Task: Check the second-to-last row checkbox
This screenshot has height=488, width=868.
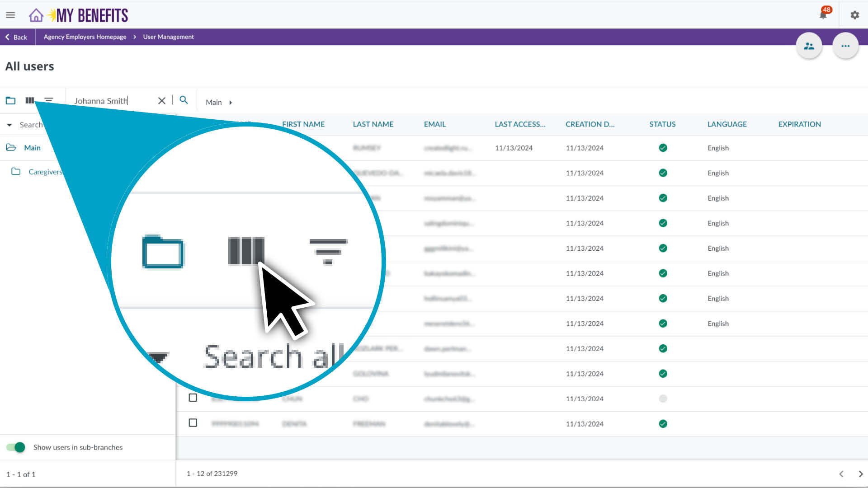Action: click(x=193, y=398)
